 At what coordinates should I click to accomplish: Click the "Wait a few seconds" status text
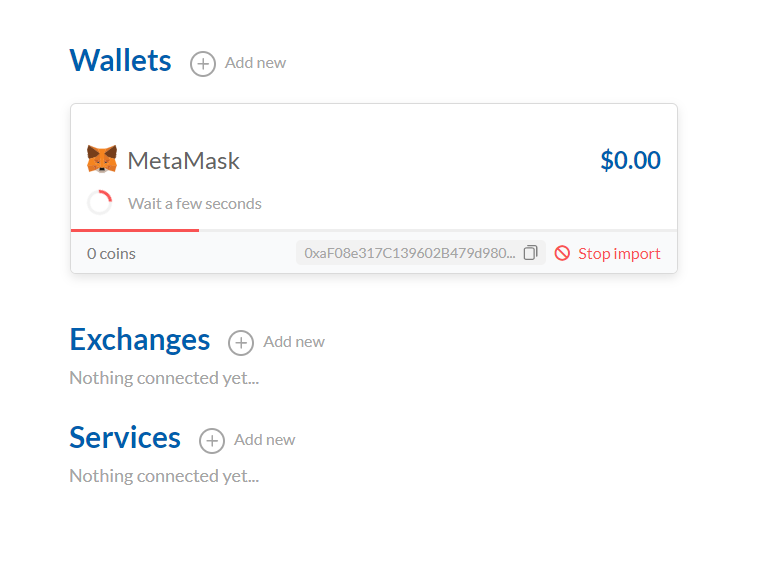194,203
